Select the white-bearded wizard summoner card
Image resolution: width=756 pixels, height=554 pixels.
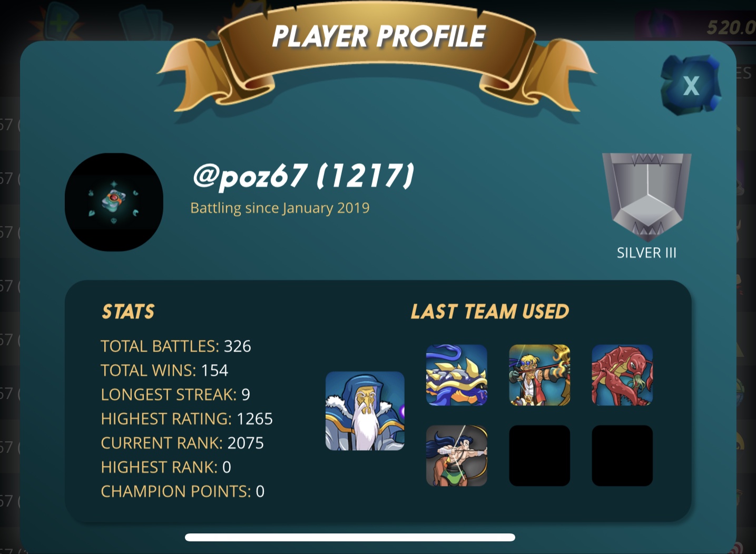click(x=365, y=411)
